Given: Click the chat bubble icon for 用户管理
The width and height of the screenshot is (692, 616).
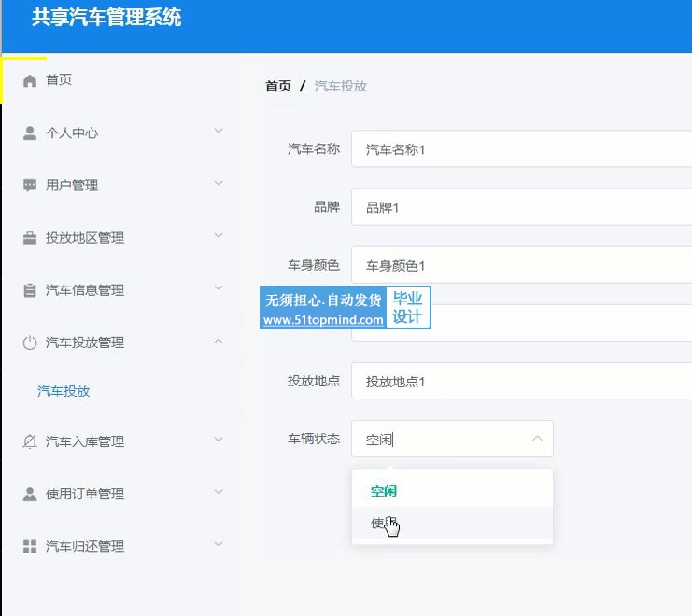Looking at the screenshot, I should pyautogui.click(x=30, y=185).
